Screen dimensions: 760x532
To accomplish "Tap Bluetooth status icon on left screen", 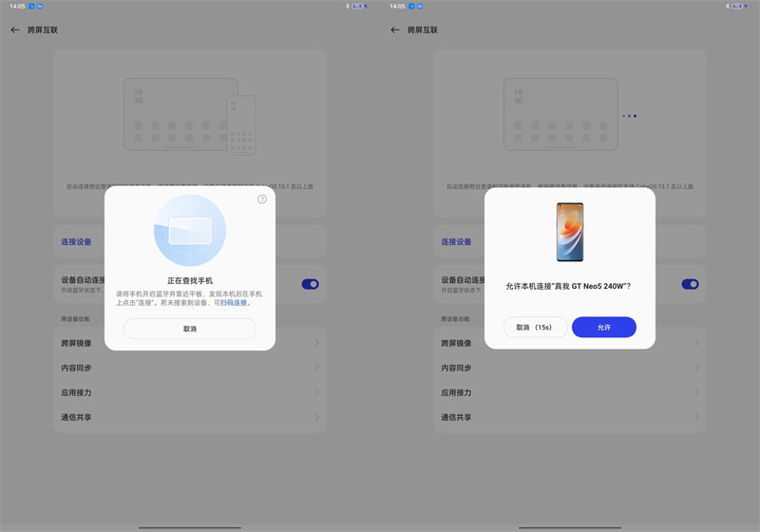I will [x=348, y=7].
